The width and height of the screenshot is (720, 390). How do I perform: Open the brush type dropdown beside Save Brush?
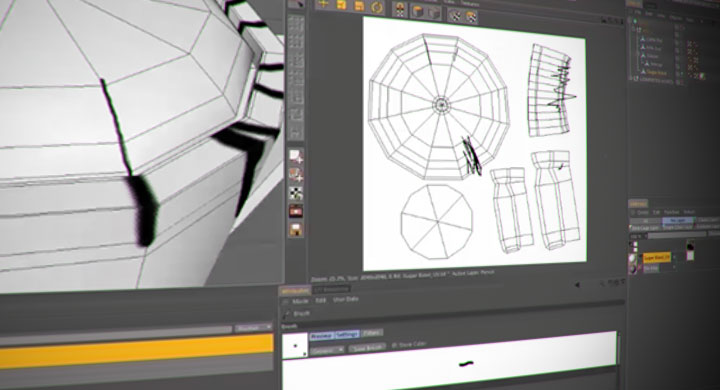pyautogui.click(x=327, y=350)
